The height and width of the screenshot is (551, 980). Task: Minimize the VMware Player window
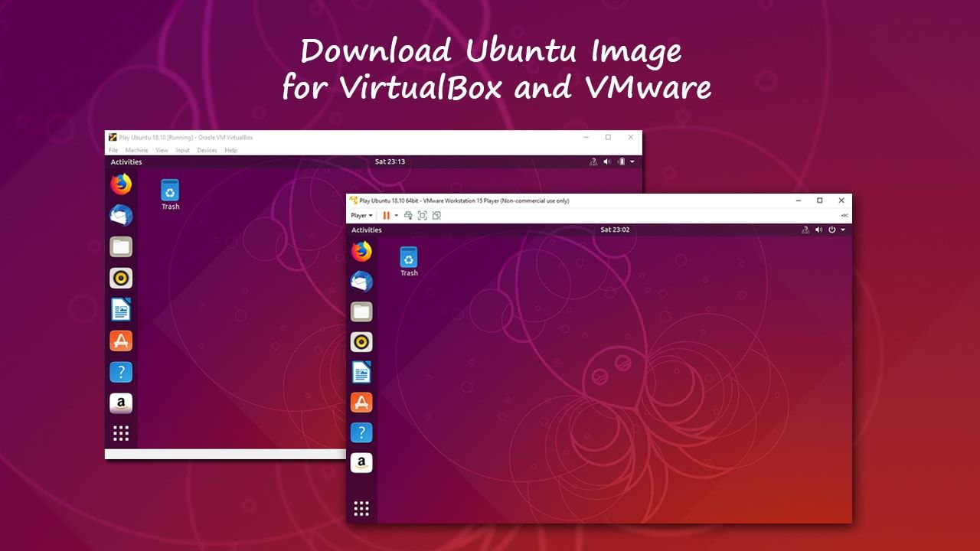[798, 201]
